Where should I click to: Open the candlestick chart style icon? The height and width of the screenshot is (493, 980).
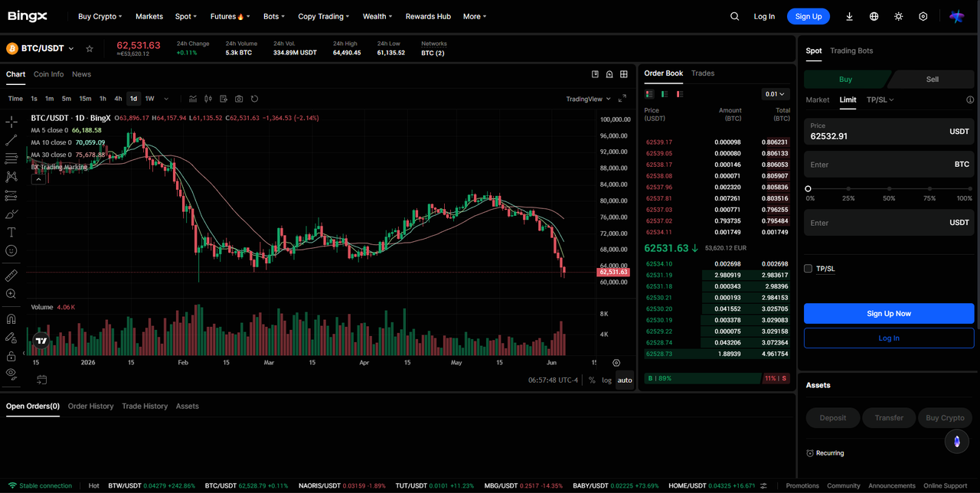tap(208, 99)
